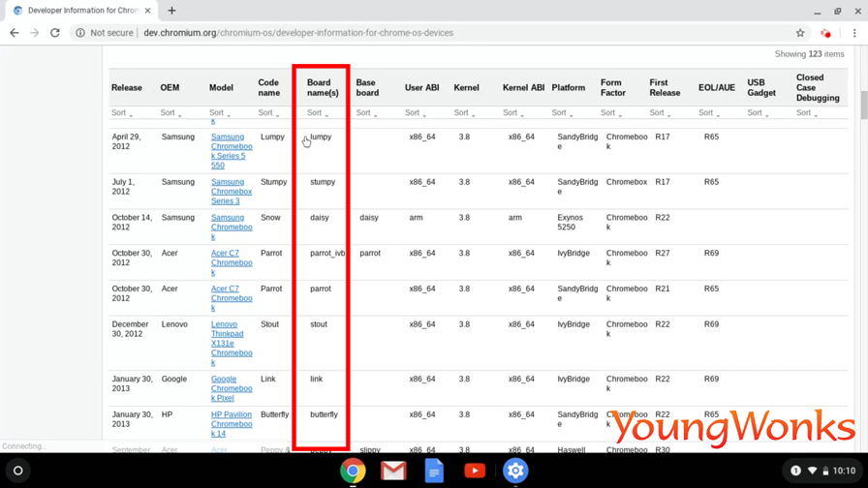Sort by EOL/AUE column

pos(709,113)
